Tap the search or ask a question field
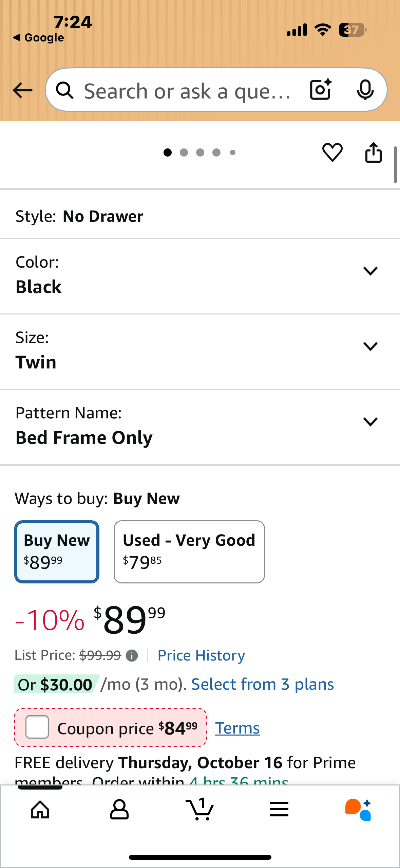This screenshot has width=400, height=868. point(187,91)
